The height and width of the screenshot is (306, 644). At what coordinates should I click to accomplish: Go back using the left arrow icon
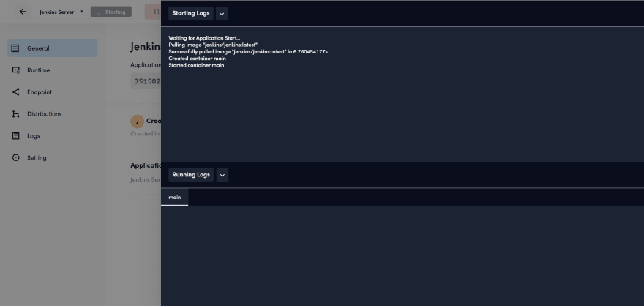tap(23, 12)
